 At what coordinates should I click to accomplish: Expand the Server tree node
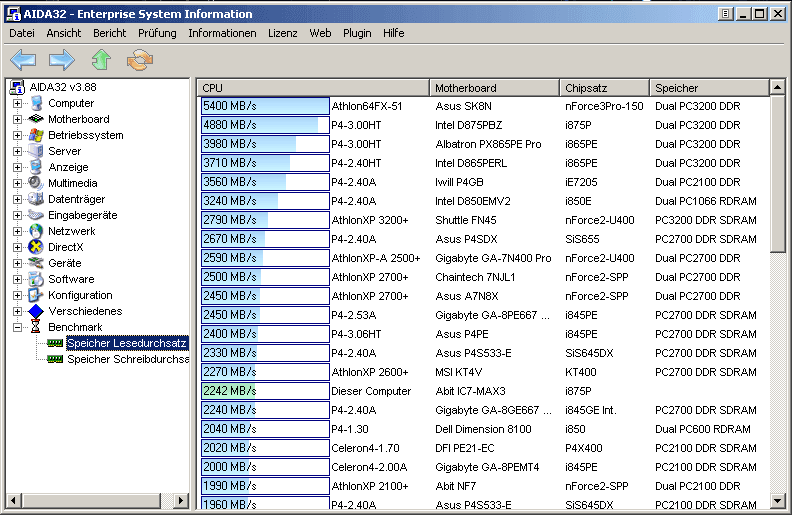(17, 151)
